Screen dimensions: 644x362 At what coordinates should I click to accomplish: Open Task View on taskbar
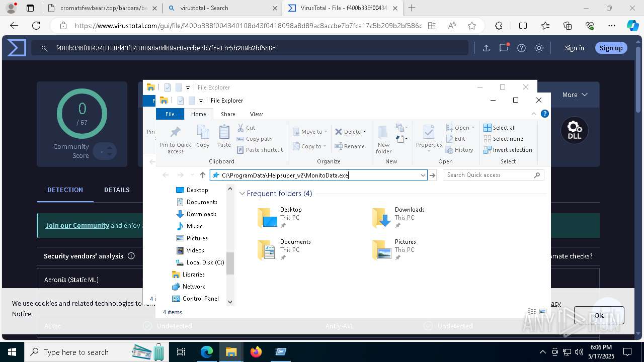(181, 352)
